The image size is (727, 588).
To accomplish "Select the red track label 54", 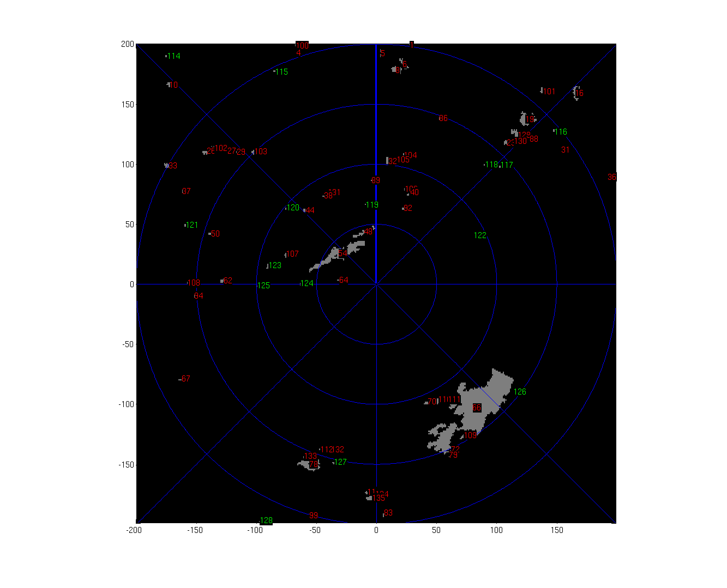I will (x=343, y=253).
